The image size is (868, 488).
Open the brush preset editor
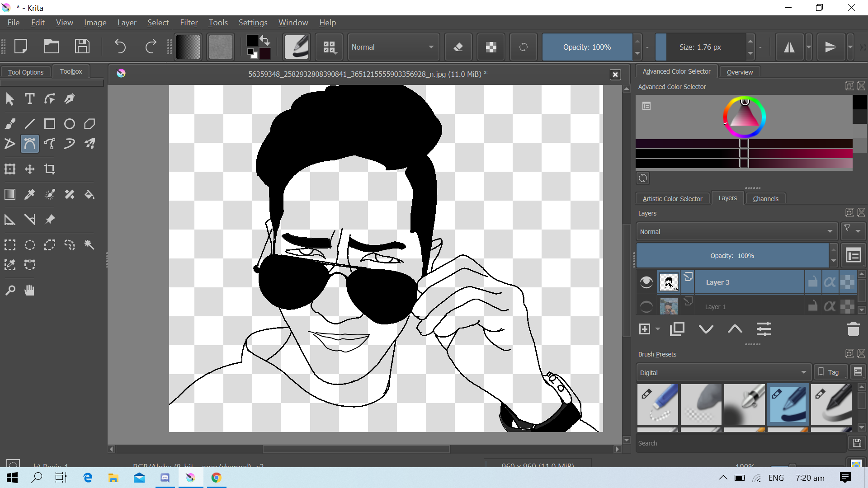coord(297,47)
